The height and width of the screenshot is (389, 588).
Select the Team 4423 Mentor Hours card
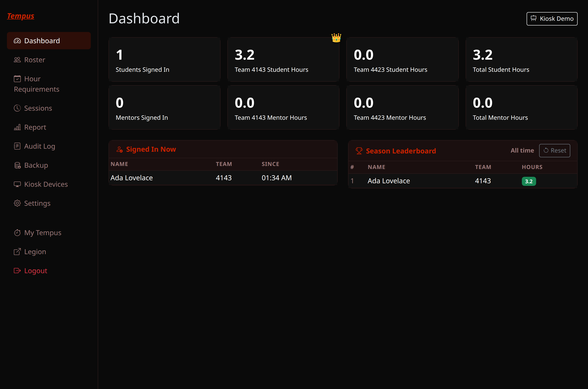[403, 107]
